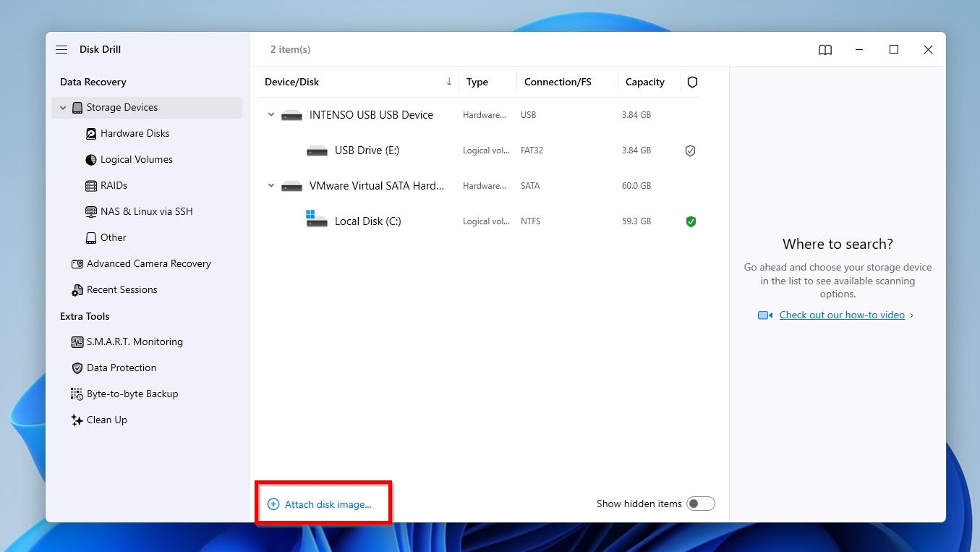The width and height of the screenshot is (980, 552).
Task: Open the documentation book icon
Action: 825,49
